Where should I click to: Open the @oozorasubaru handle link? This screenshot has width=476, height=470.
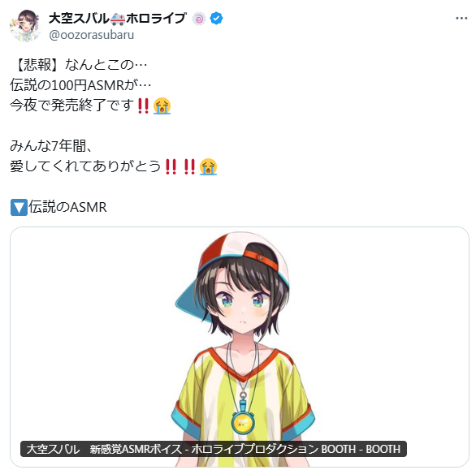click(91, 35)
